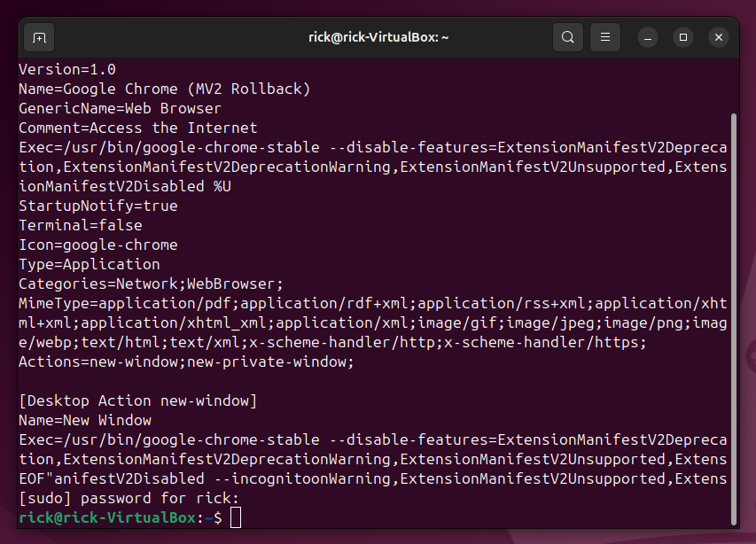This screenshot has width=756, height=544.
Task: Click the window title rick@rick-VirtualBox
Action: 378,37
